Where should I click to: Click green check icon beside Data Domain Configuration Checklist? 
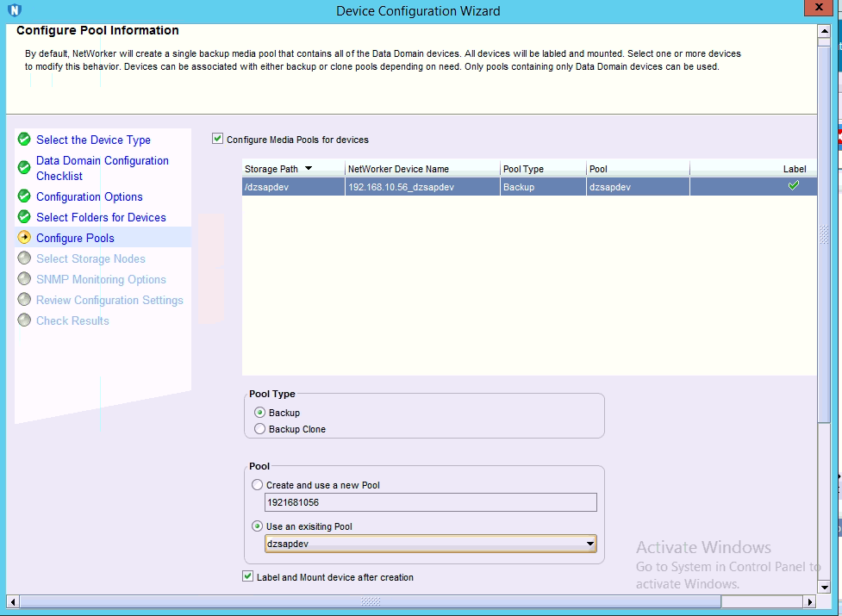(x=24, y=161)
